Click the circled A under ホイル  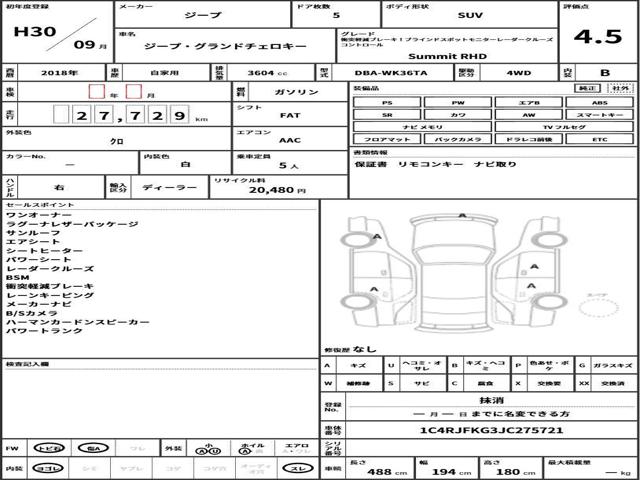click(247, 451)
